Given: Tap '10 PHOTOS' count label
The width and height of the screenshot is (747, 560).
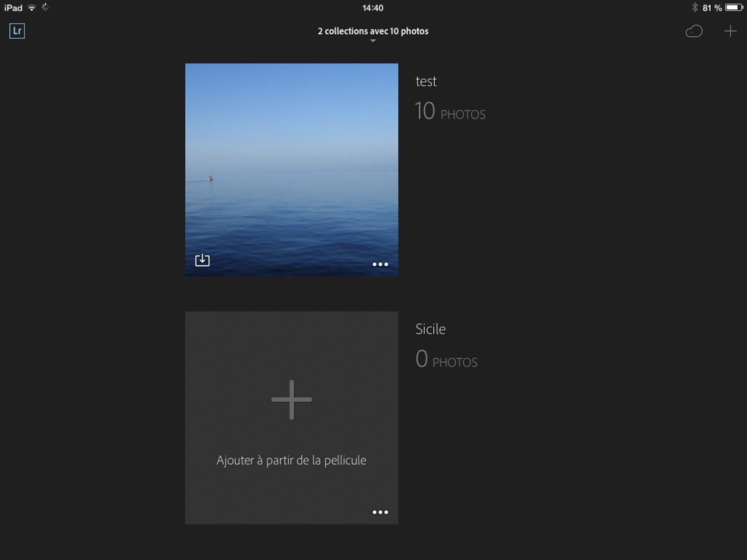Looking at the screenshot, I should (450, 111).
